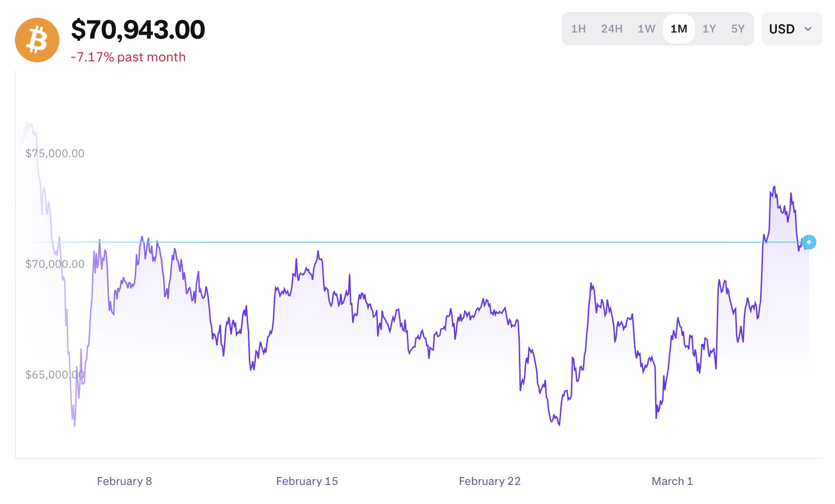Select the active 1M range option
835x504 pixels.
click(x=679, y=29)
